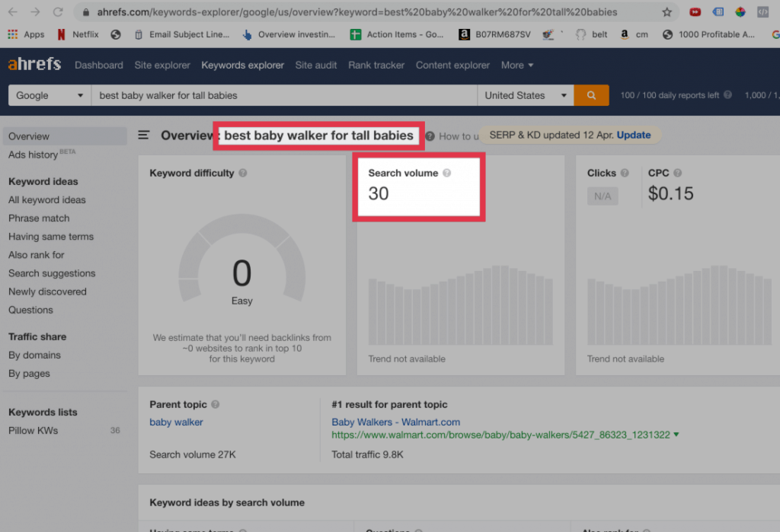This screenshot has width=780, height=532.
Task: Click the code brackets extension icon
Action: point(762,12)
